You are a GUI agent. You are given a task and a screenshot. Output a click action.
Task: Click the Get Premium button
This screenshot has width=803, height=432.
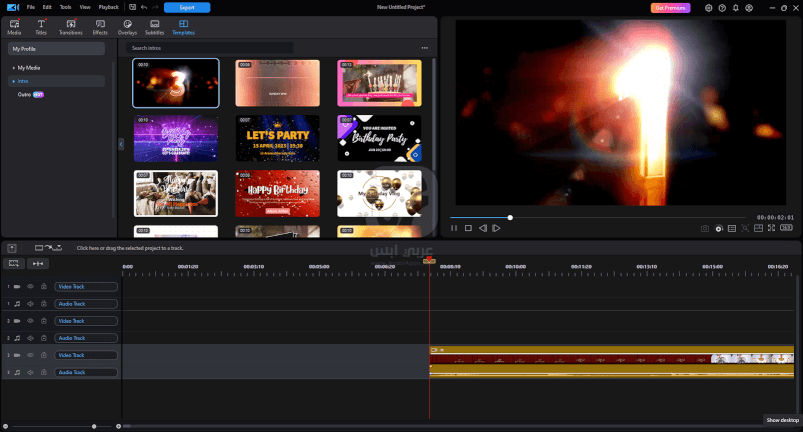coord(672,7)
